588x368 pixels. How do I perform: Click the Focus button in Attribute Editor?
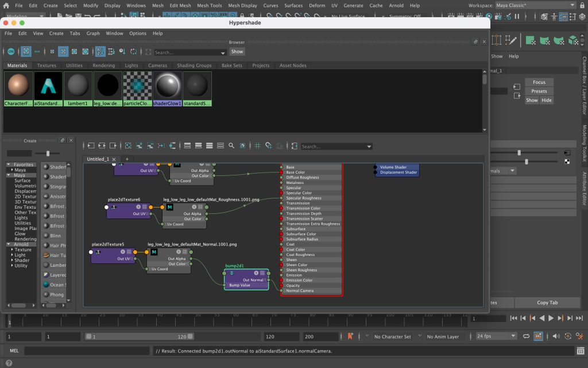click(539, 82)
